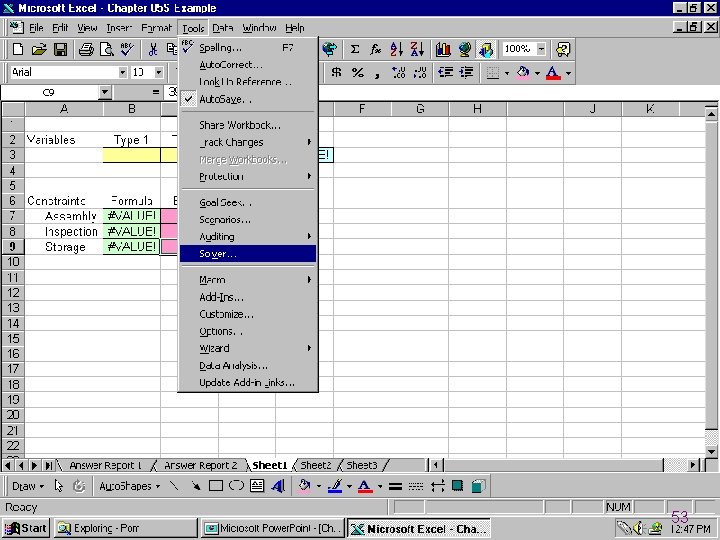Switch to Exploring taskbar button
This screenshot has height=540, width=720.
coord(126,529)
